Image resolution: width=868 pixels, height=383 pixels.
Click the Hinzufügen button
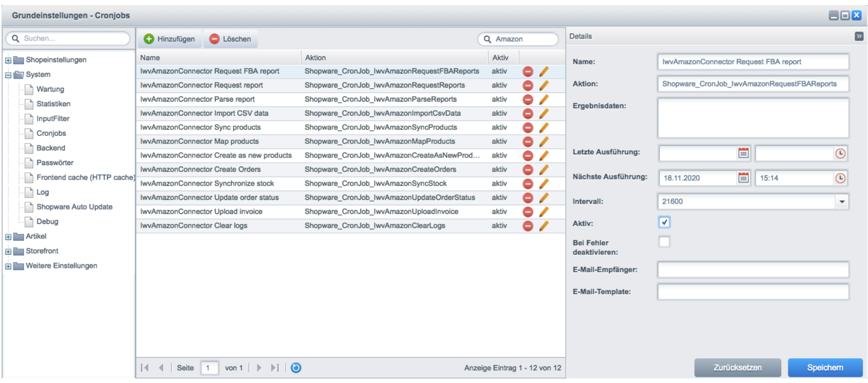(x=170, y=39)
